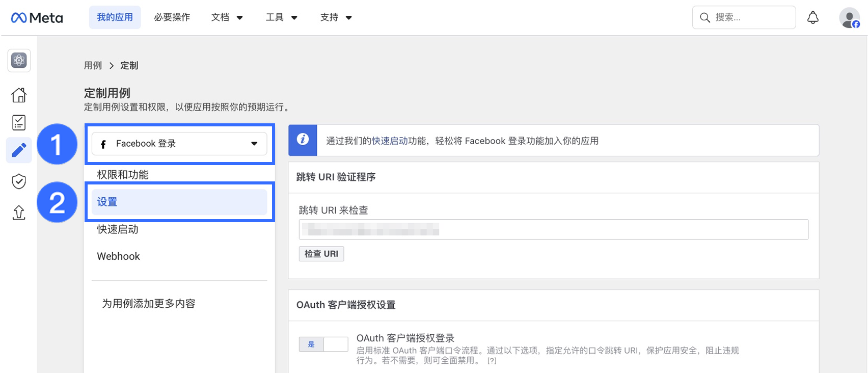Open the shield review icon
This screenshot has width=868, height=373.
pyautogui.click(x=19, y=181)
